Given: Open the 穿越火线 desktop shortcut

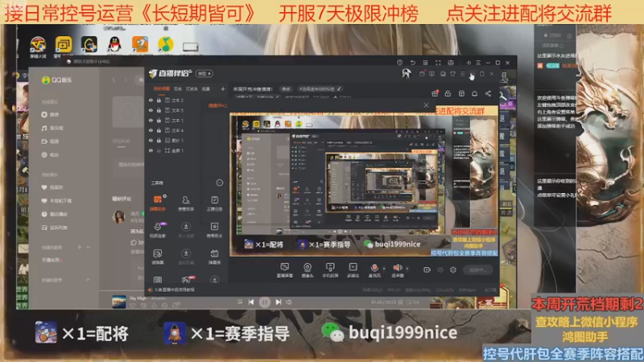Looking at the screenshot, I should click(38, 47).
